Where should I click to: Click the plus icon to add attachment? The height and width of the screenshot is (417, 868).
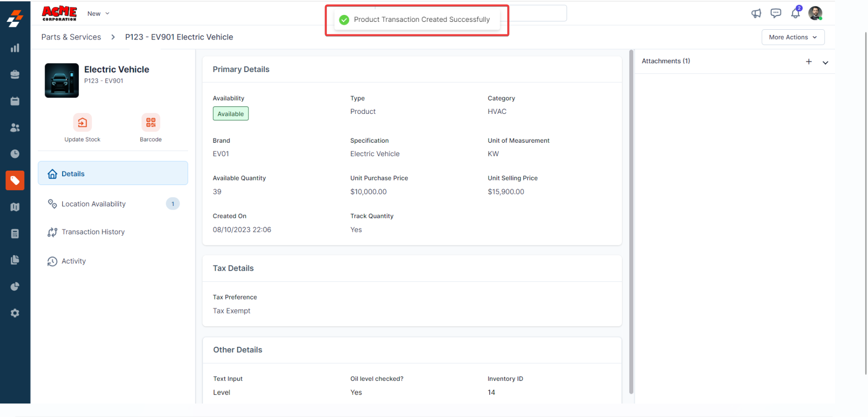click(809, 61)
